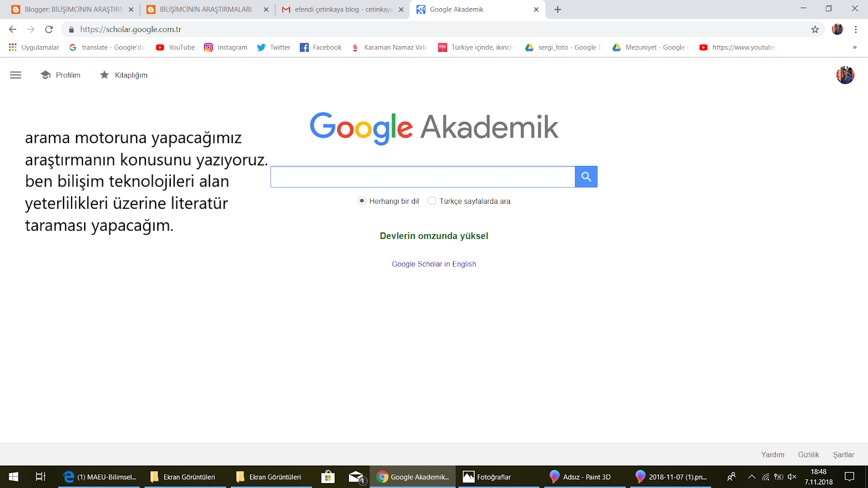Viewport: 868px width, 488px height.
Task: Open the 'Mezuniyet - Google' Drive bookmark
Action: [650, 47]
